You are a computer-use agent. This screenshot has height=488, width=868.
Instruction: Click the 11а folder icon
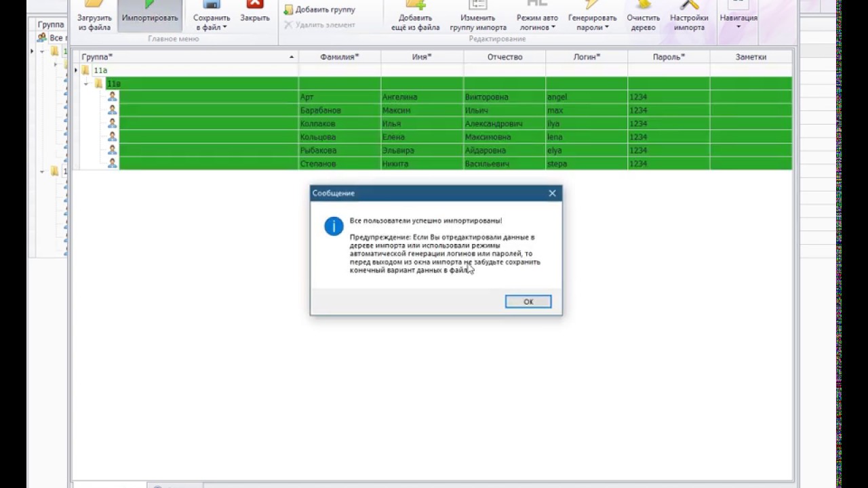click(85, 70)
